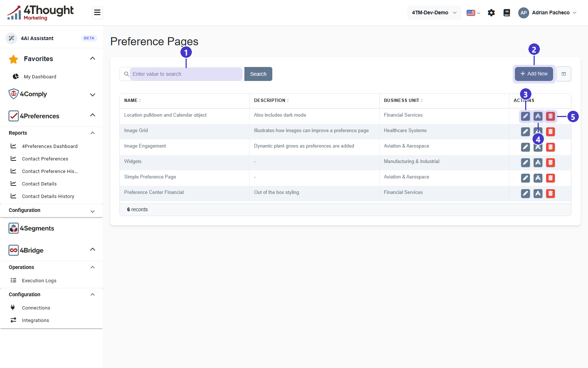Select the US flag language picker
The width and height of the screenshot is (588, 368).
coord(473,13)
